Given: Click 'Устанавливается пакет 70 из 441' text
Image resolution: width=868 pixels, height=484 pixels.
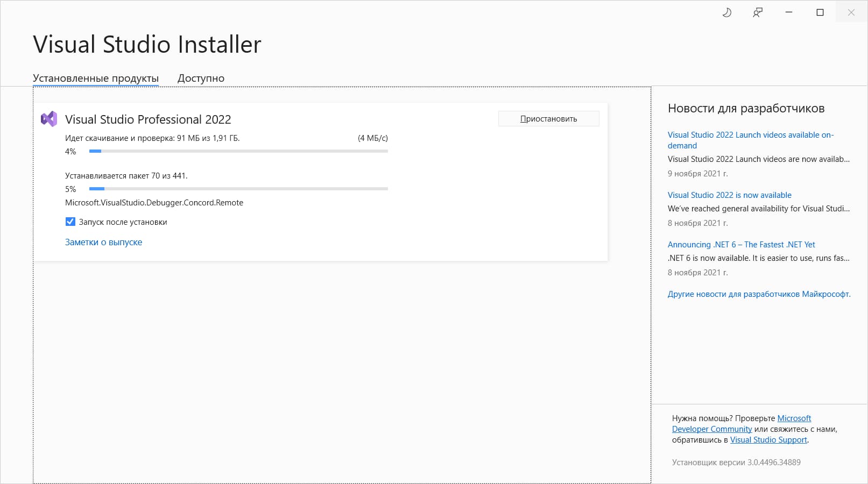Looking at the screenshot, I should (x=126, y=176).
